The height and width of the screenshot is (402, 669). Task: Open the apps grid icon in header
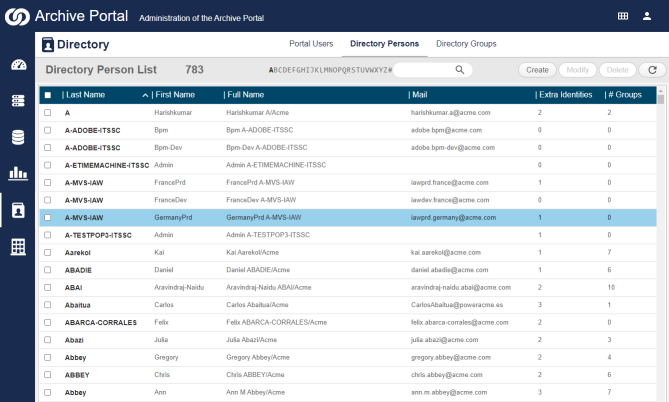coord(622,16)
